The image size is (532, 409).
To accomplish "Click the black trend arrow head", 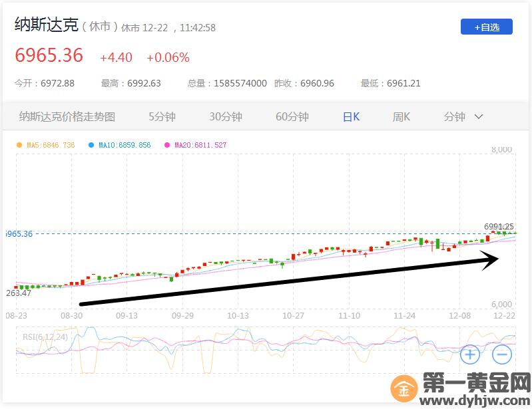I will point(491,259).
